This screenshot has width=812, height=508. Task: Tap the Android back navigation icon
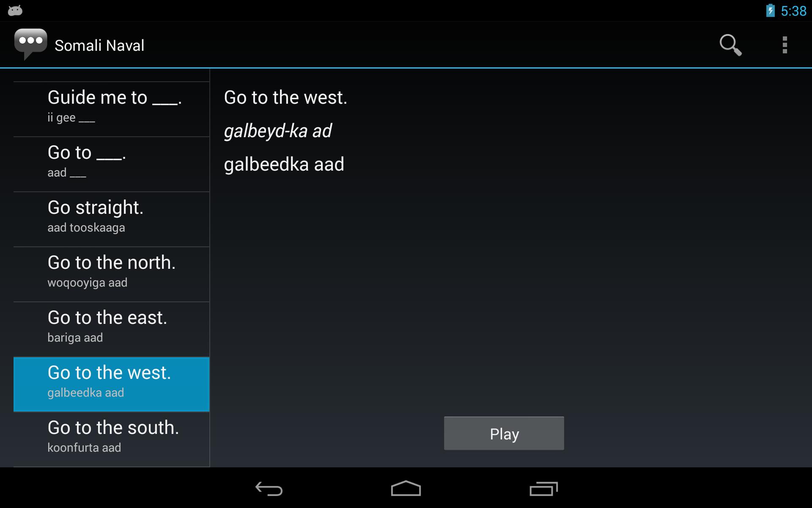(x=269, y=489)
